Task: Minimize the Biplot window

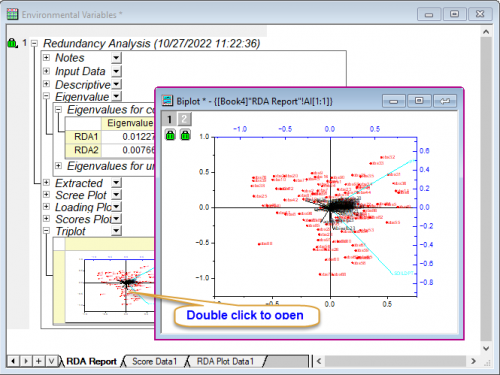Action: click(x=394, y=101)
